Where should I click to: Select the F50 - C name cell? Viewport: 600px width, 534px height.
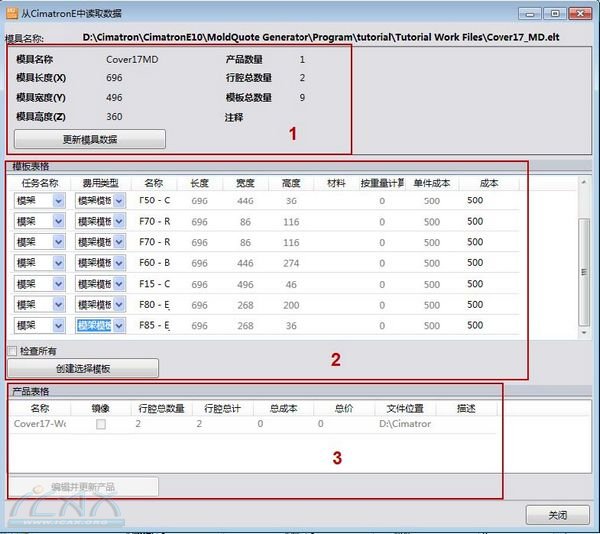click(155, 200)
